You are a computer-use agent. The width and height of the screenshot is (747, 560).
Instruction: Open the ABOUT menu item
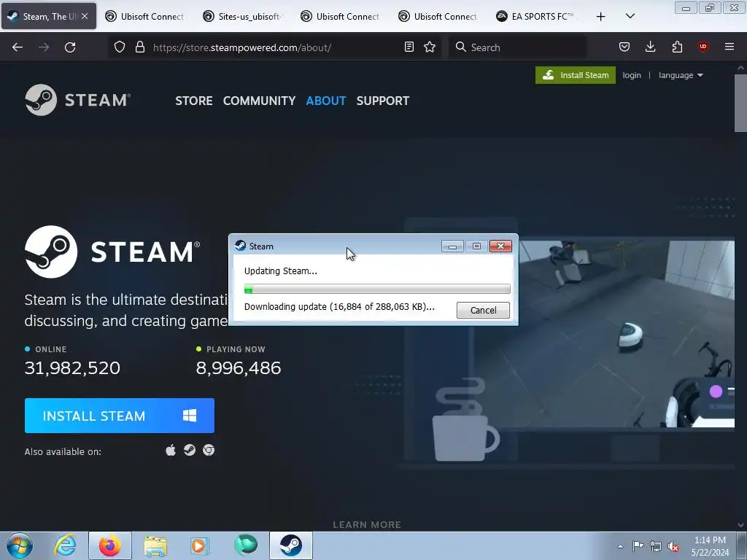click(x=326, y=101)
